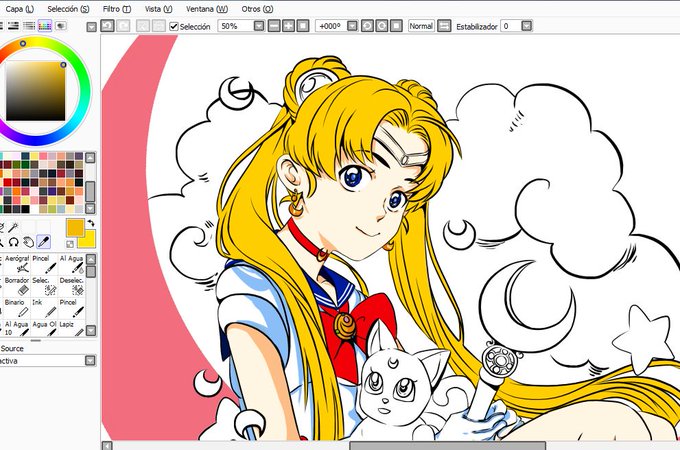The image size is (680, 450).
Task: Open the Selección (S) menu
Action: pyautogui.click(x=68, y=9)
